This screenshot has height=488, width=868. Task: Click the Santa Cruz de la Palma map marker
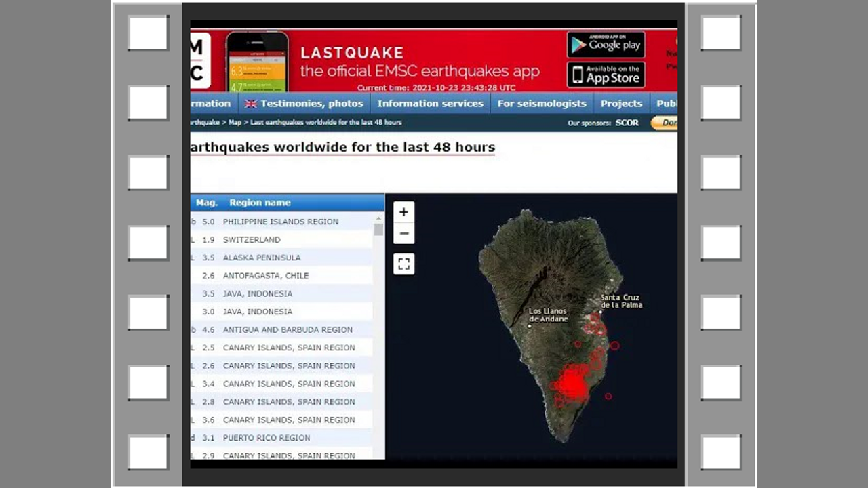pos(600,312)
